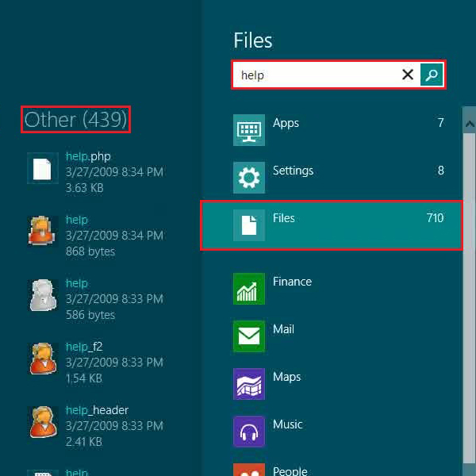476x476 pixels.
Task: Click the help.php file name
Action: 88,156
